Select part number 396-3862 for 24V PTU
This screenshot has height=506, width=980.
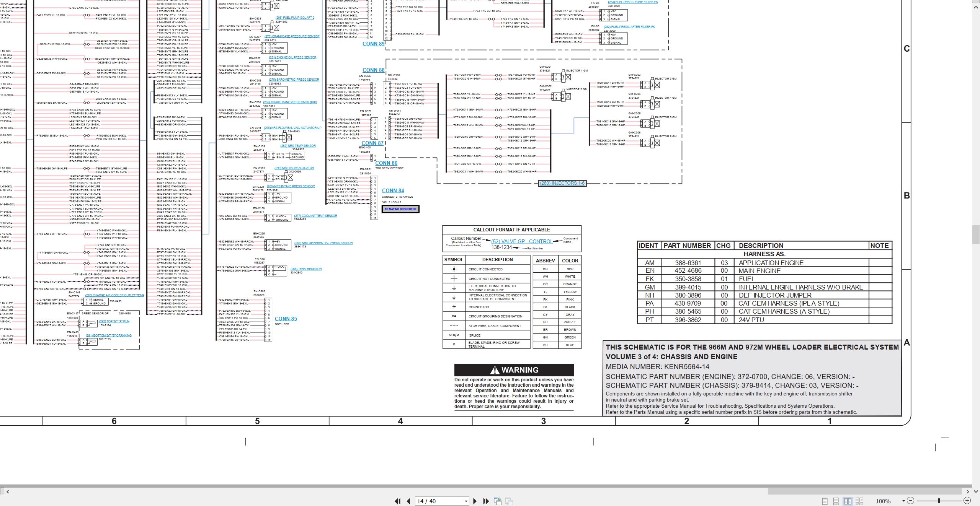click(x=688, y=320)
